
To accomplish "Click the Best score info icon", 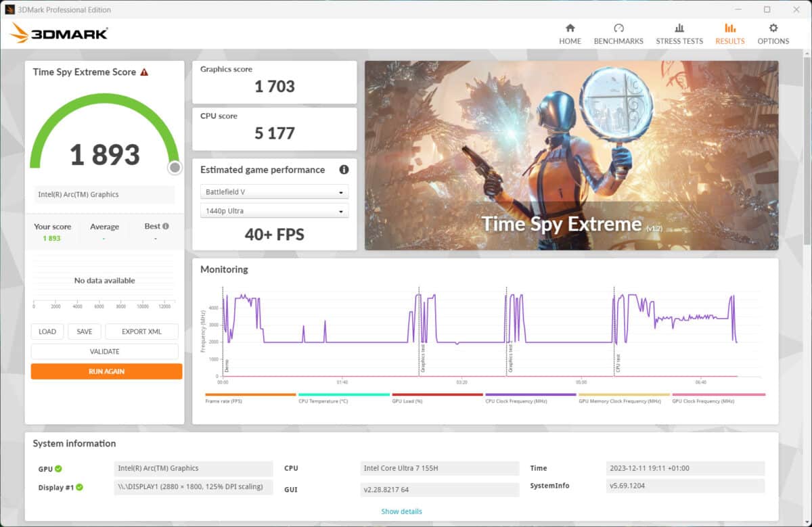I will pyautogui.click(x=166, y=227).
